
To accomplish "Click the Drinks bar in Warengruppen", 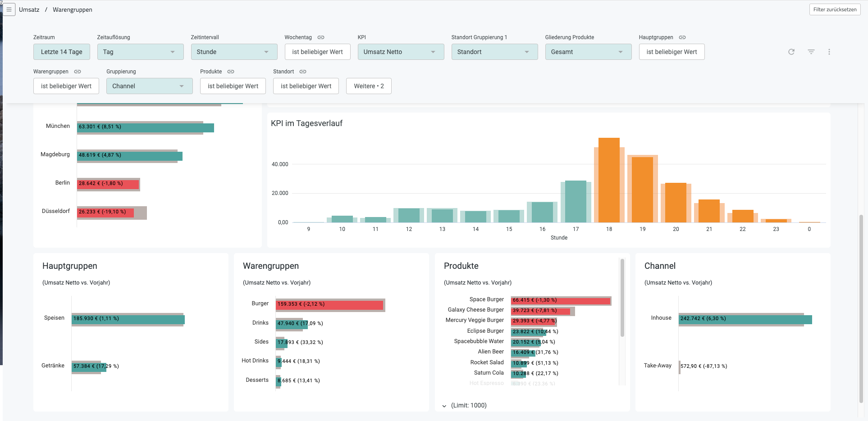I will pyautogui.click(x=292, y=324).
